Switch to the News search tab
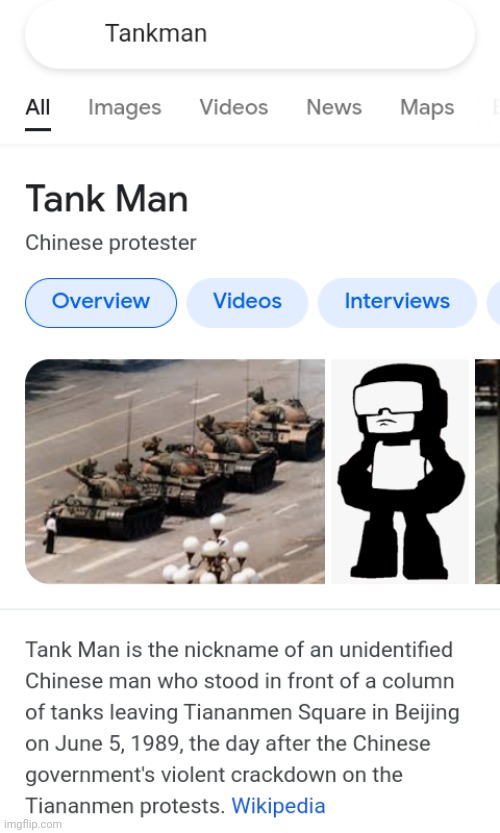 (334, 107)
